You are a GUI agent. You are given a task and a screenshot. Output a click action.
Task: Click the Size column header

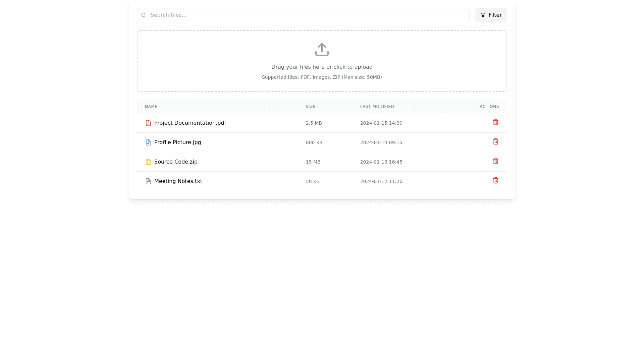[311, 107]
